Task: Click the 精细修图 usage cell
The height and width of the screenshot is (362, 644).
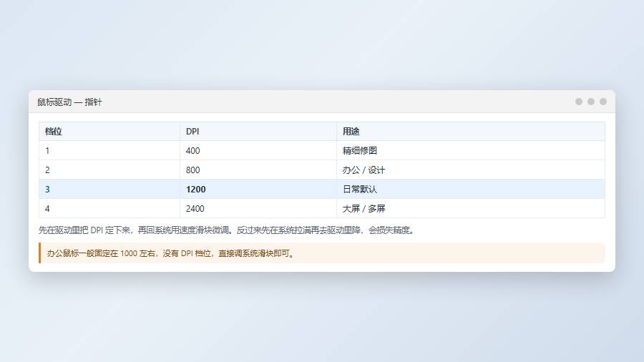Action: tap(471, 151)
